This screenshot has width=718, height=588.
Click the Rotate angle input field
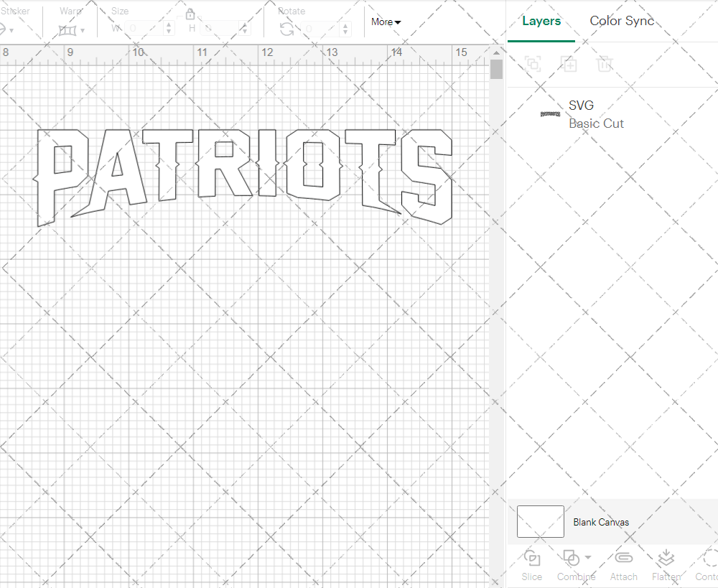320,29
